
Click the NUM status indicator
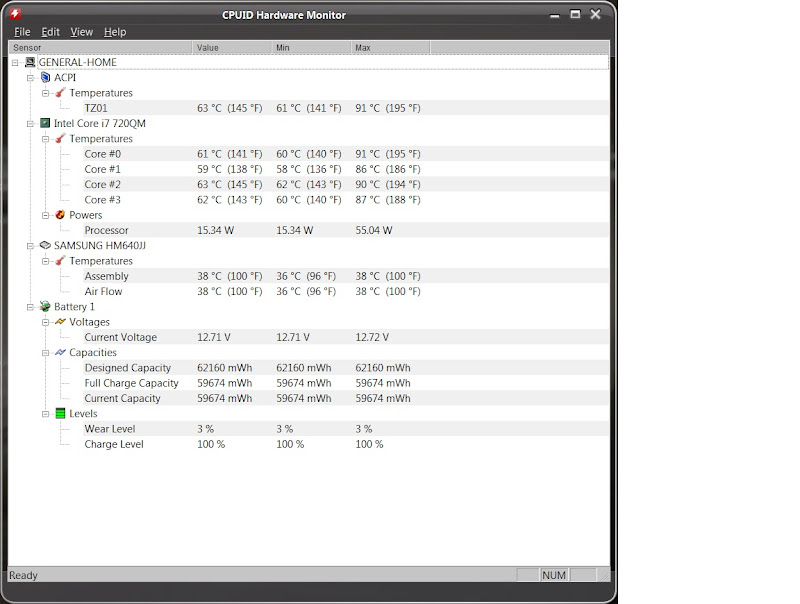point(554,575)
